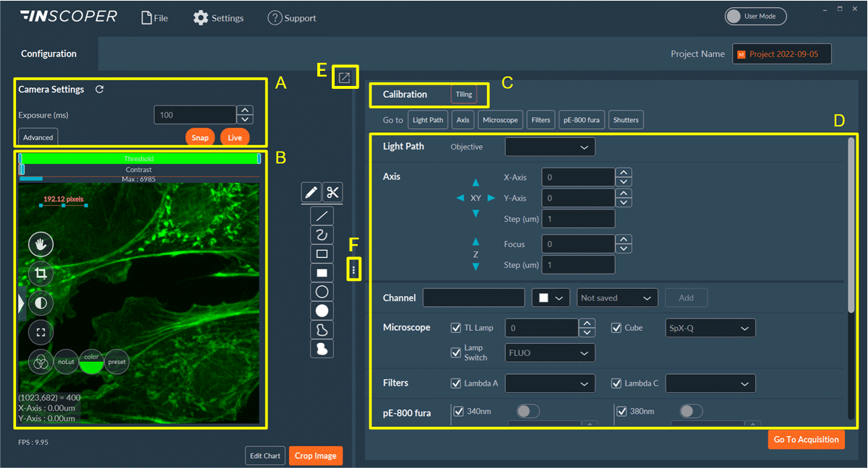Viewport: 868px width, 468px height.
Task: Open the Cube SpX-Q dropdown
Action: (x=710, y=328)
